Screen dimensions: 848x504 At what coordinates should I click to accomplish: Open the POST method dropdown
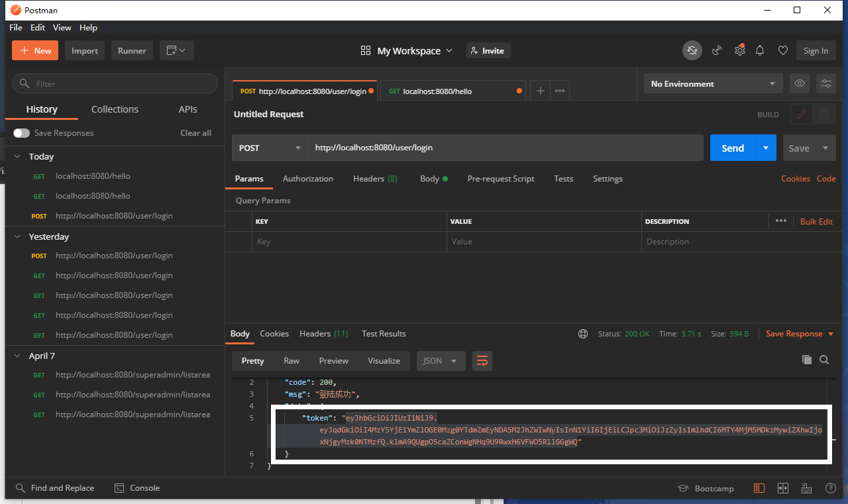(270, 148)
